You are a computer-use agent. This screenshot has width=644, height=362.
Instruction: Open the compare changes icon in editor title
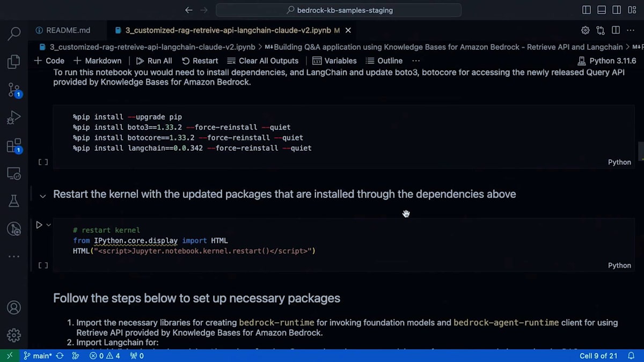pyautogui.click(x=601, y=30)
